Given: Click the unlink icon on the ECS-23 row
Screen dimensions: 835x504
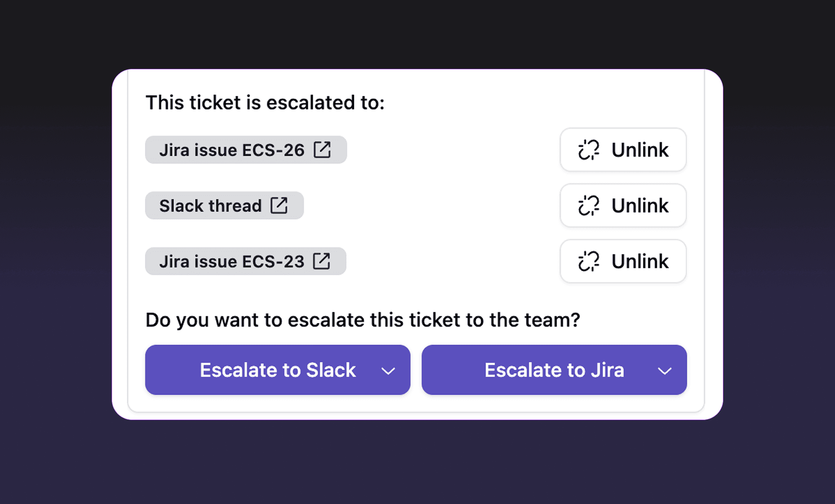Looking at the screenshot, I should point(588,261).
